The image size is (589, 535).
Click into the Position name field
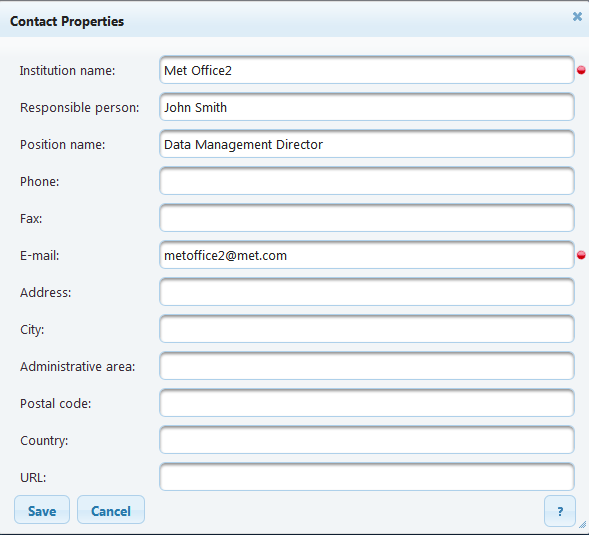[x=367, y=144]
